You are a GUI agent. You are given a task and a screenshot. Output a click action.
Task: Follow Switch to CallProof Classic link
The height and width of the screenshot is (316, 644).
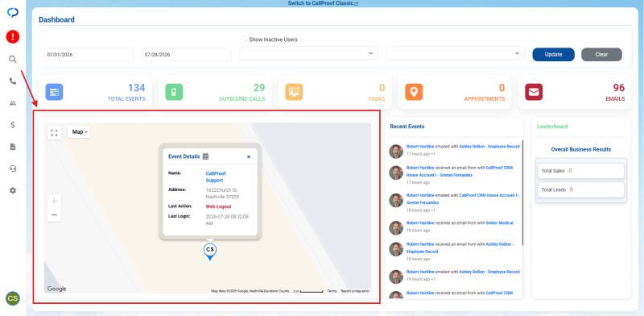click(x=324, y=3)
